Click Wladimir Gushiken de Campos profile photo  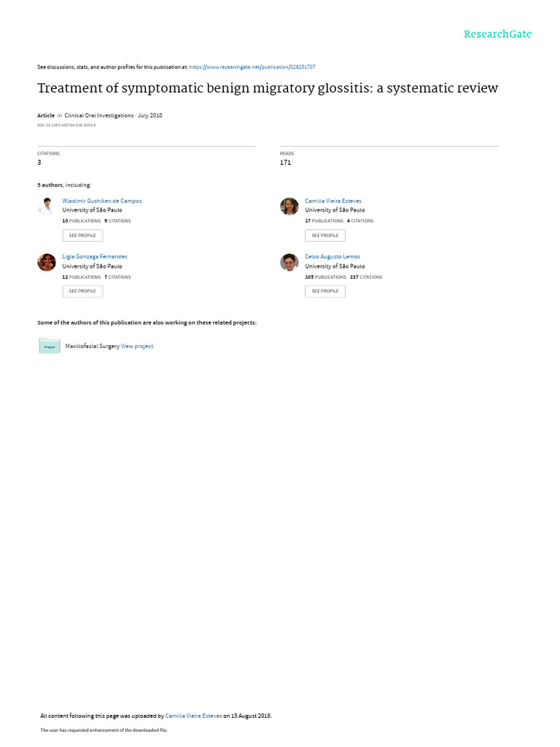(47, 206)
